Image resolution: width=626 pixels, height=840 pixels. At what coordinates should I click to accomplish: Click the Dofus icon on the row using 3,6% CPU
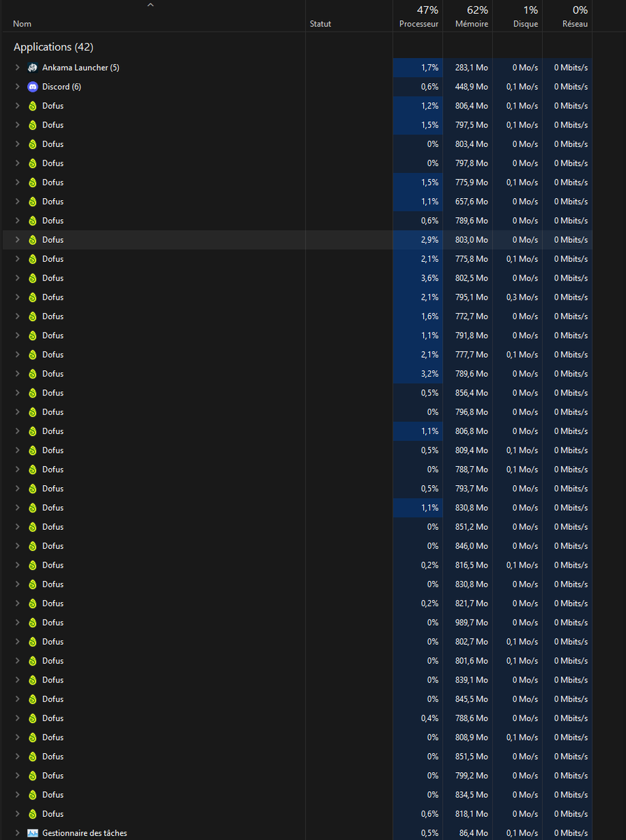point(33,278)
